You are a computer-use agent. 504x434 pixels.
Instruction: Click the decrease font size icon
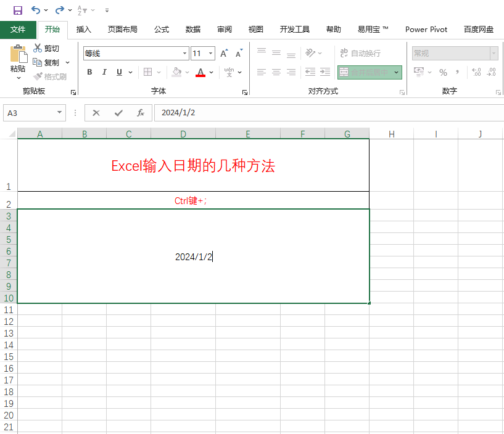pos(239,54)
